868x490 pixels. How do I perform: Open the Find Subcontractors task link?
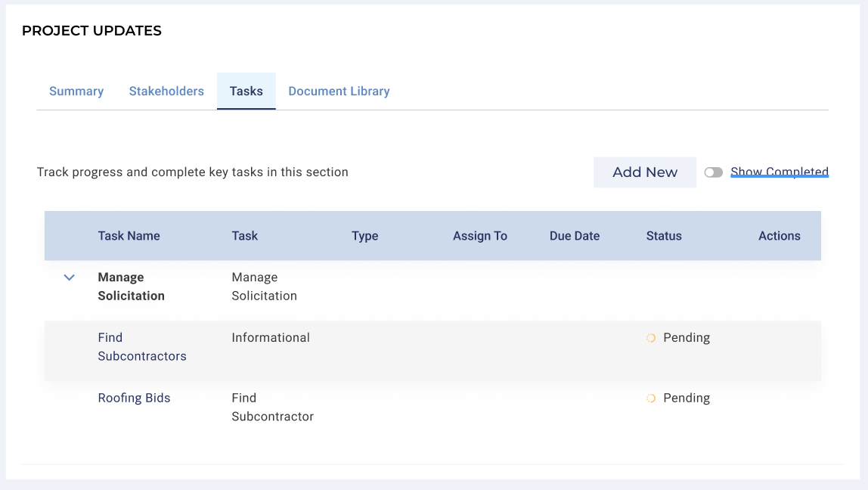point(141,347)
